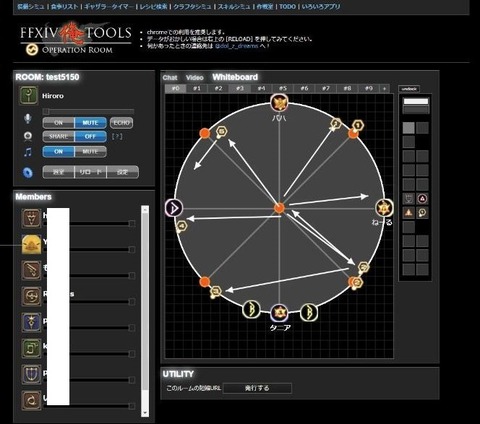Click the Members list scroll down arrow
This screenshot has width=480, height=424.
[145, 413]
